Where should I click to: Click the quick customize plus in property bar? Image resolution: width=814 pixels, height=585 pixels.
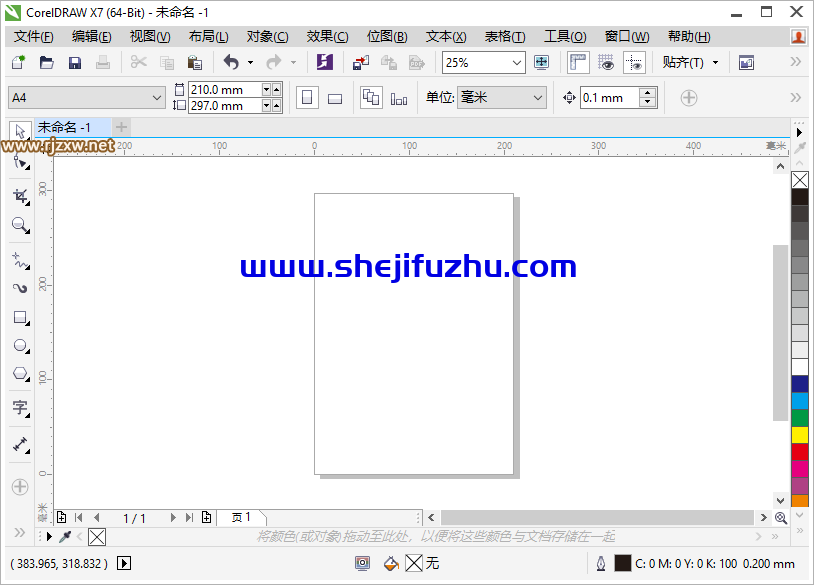click(x=689, y=98)
